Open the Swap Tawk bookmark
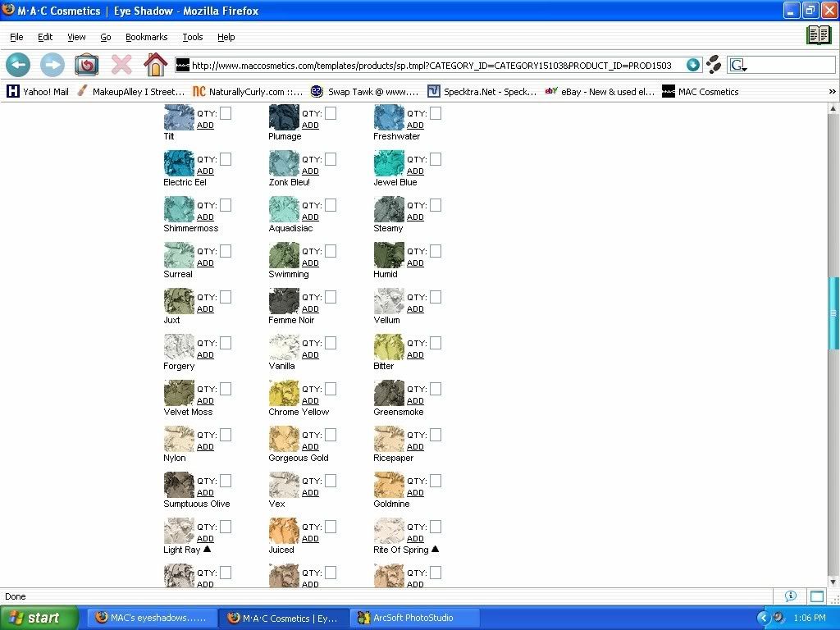The width and height of the screenshot is (840, 630). [365, 92]
